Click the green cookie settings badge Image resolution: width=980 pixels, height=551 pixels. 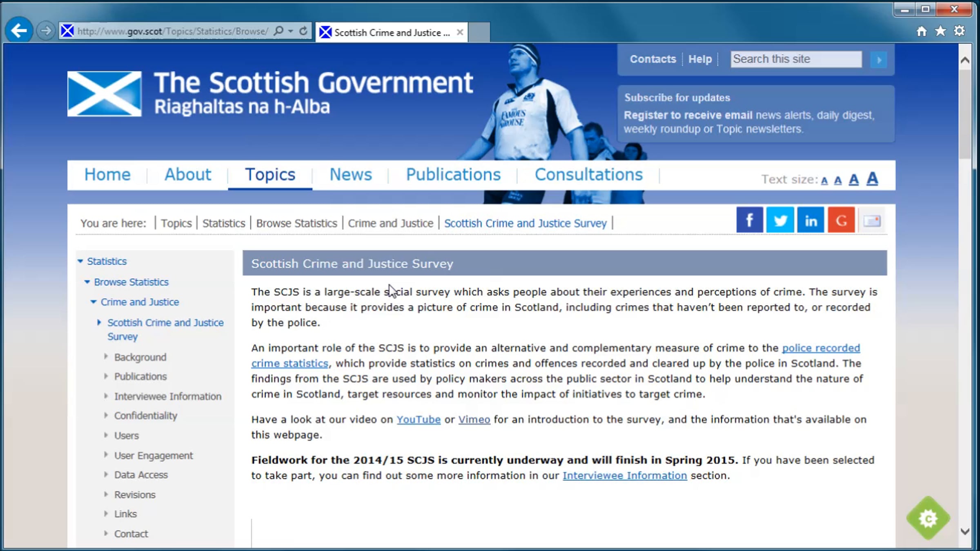click(928, 518)
